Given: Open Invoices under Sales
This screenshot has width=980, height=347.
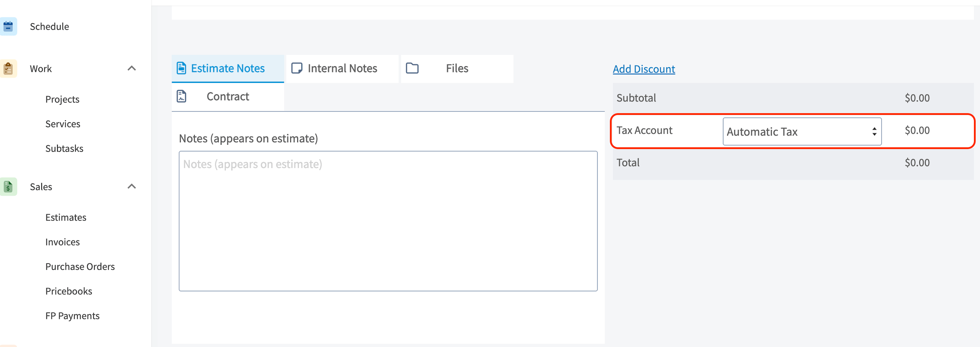Looking at the screenshot, I should (x=62, y=242).
